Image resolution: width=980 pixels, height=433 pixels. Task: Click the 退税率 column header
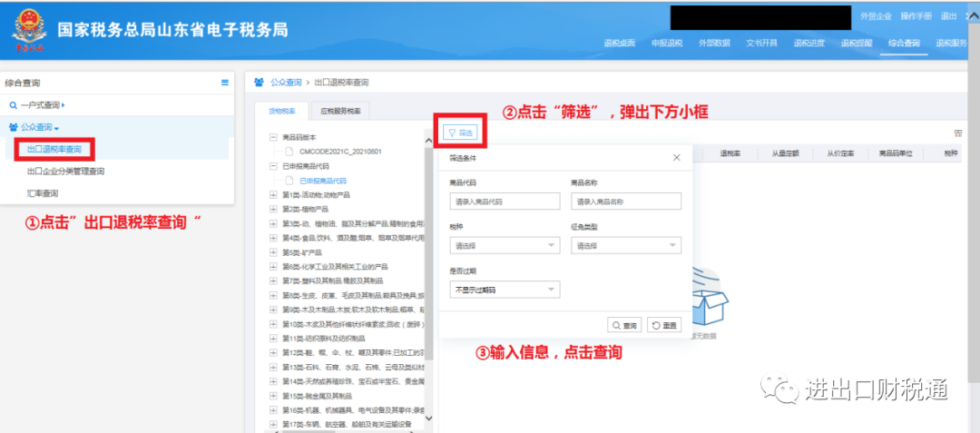coord(730,153)
